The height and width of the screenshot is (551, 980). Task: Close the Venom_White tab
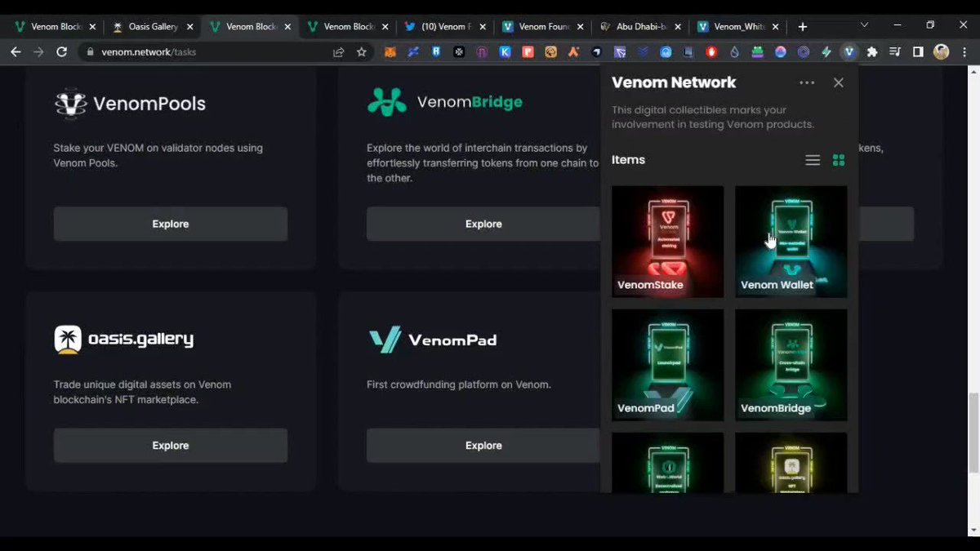[775, 26]
